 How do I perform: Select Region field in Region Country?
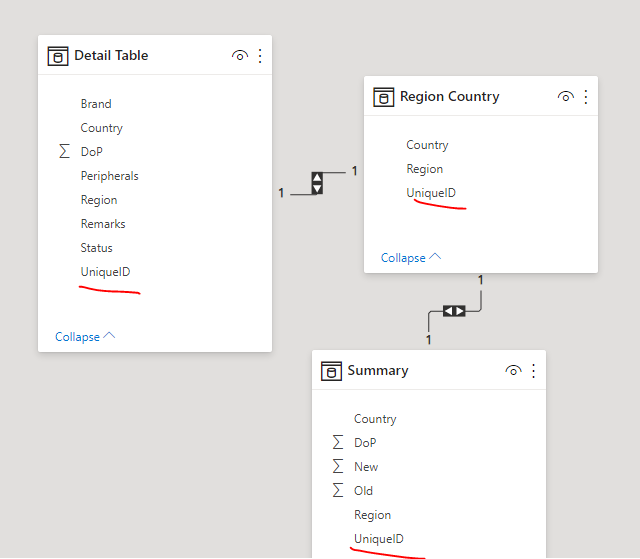(x=424, y=169)
